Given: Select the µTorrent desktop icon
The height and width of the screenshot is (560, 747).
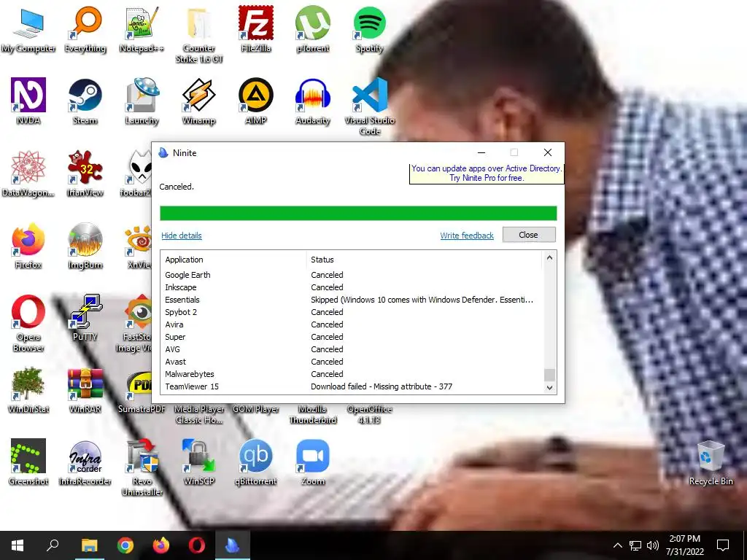Looking at the screenshot, I should tap(312, 30).
